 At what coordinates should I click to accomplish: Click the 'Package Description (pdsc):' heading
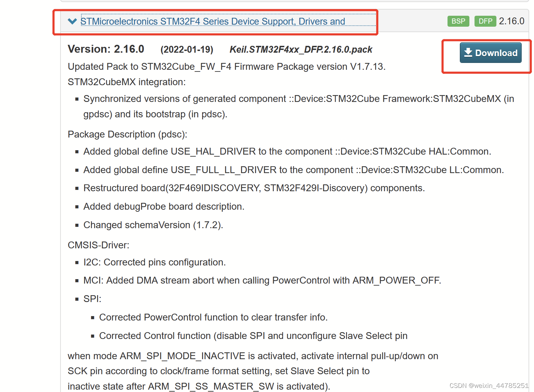[x=128, y=134]
